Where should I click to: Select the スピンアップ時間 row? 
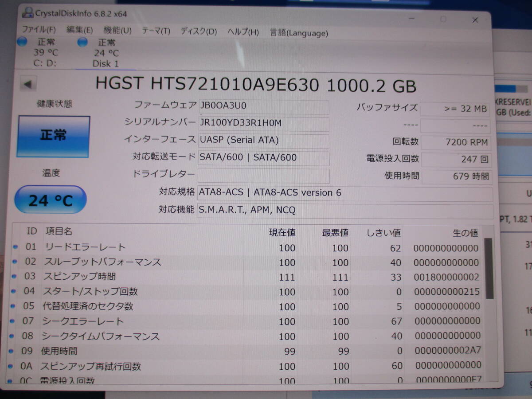[x=247, y=277]
